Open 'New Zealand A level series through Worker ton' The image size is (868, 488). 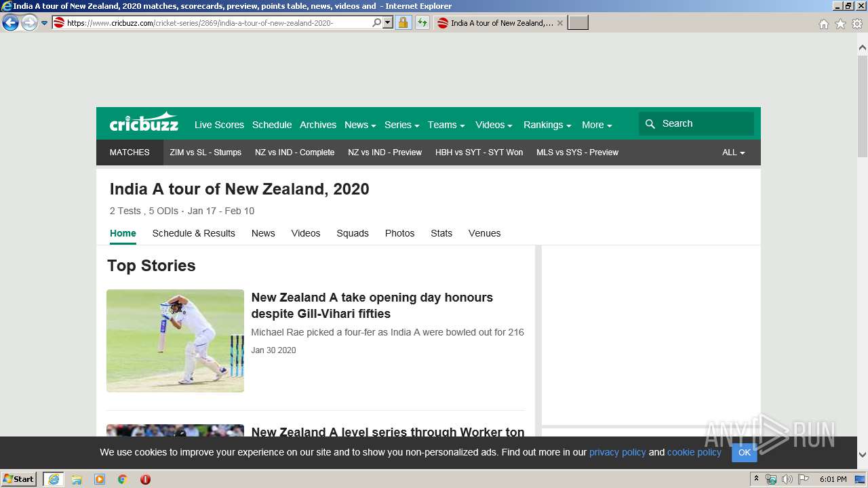388,432
